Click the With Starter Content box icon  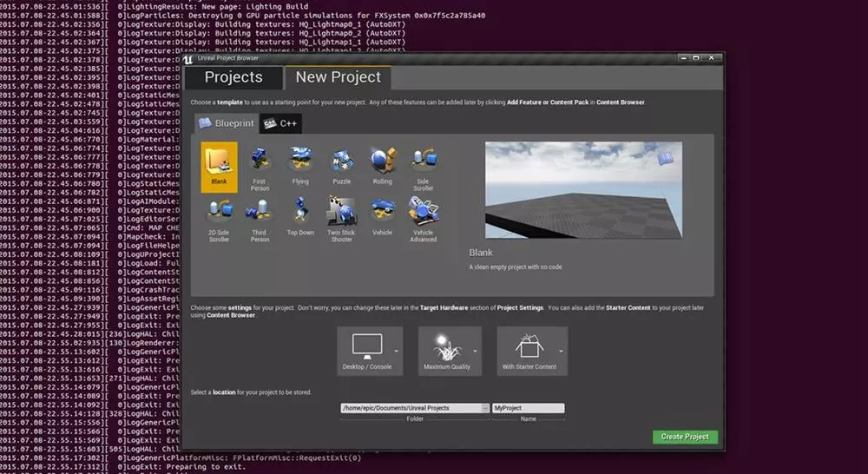point(529,346)
